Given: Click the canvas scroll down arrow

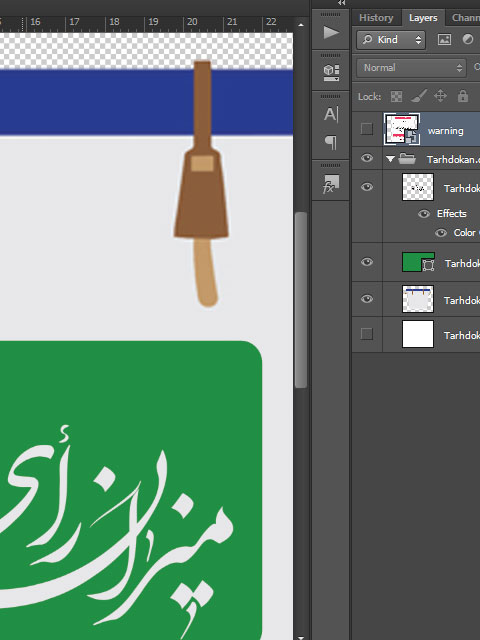Looking at the screenshot, I should pos(301,636).
